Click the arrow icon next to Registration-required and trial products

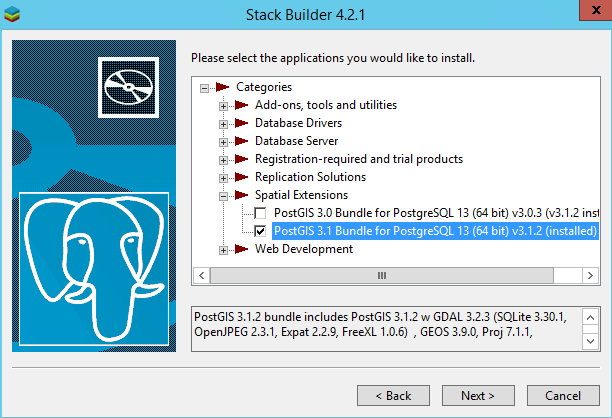[x=242, y=158]
